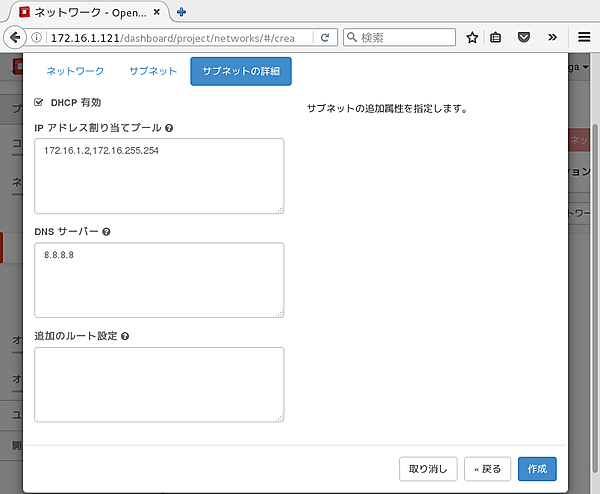Show site information via the info icon
600x494 pixels.
[36, 37]
